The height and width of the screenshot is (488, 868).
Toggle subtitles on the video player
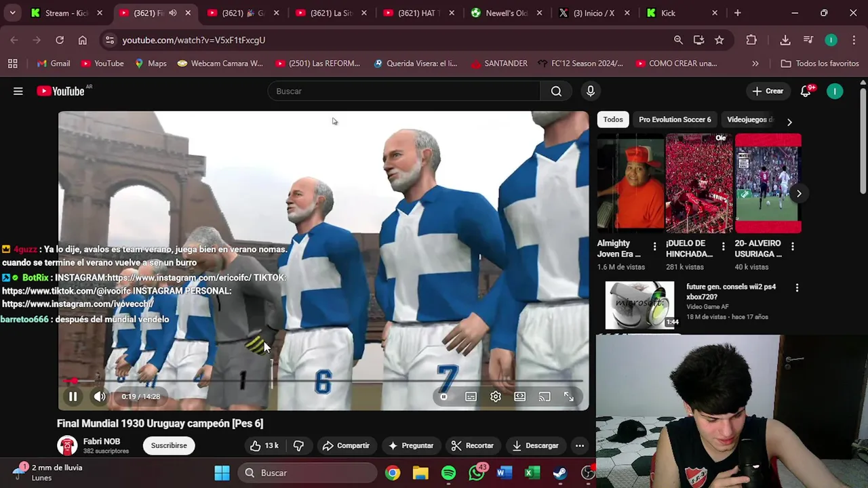[471, 396]
